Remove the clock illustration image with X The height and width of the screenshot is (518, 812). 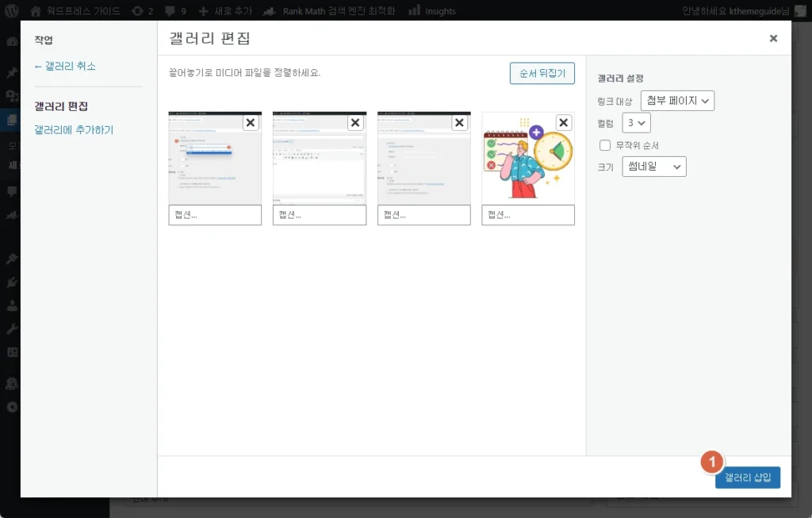[x=563, y=122]
